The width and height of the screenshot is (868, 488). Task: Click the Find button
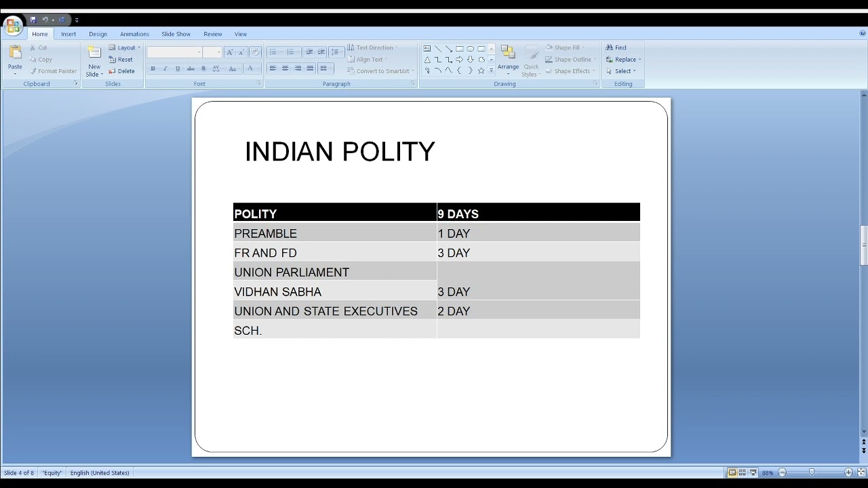click(x=616, y=47)
